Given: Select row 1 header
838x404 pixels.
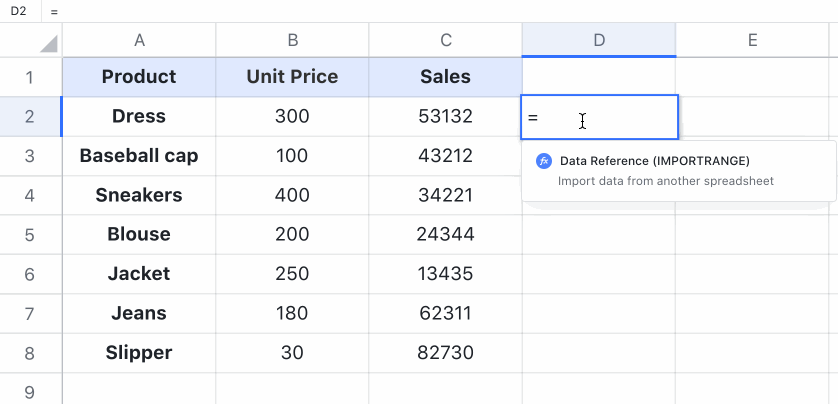Looking at the screenshot, I should pos(29,77).
